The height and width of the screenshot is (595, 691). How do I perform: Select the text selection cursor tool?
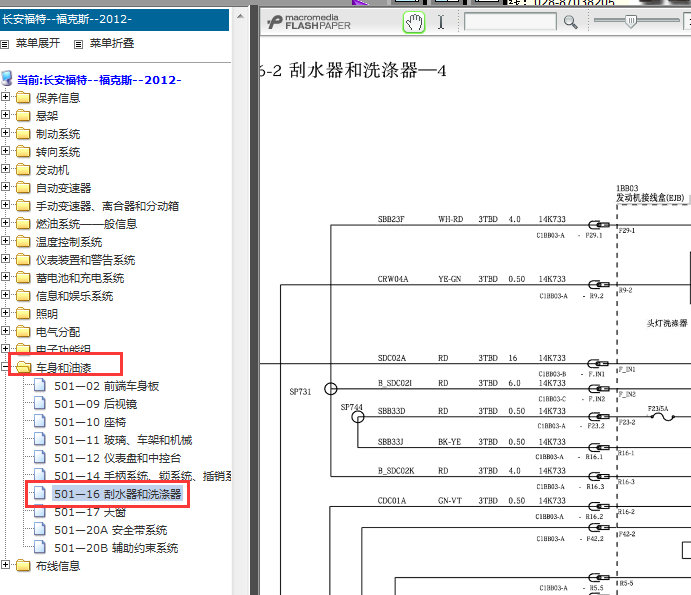(441, 22)
